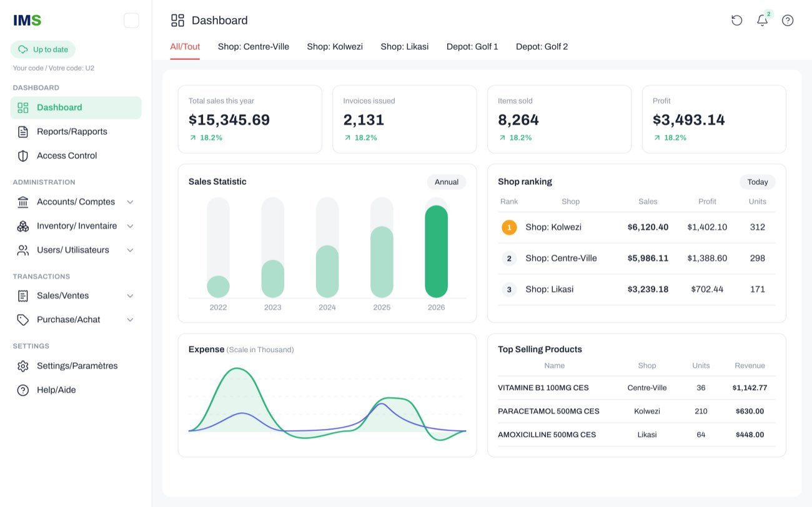
Task: Expand the Purchase/Achat chevron
Action: 130,320
